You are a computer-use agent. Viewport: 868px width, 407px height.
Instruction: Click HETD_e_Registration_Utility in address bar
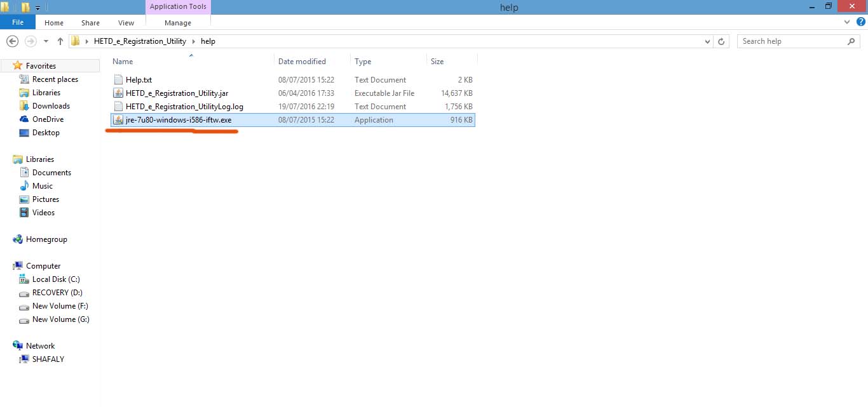pyautogui.click(x=140, y=41)
